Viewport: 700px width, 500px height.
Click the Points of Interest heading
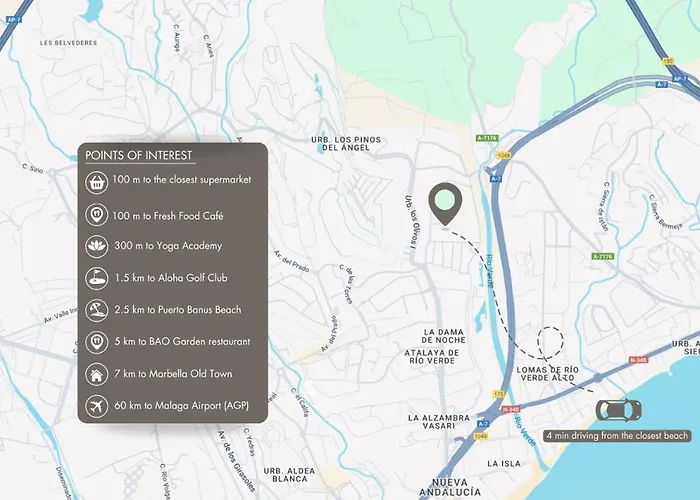click(x=139, y=155)
